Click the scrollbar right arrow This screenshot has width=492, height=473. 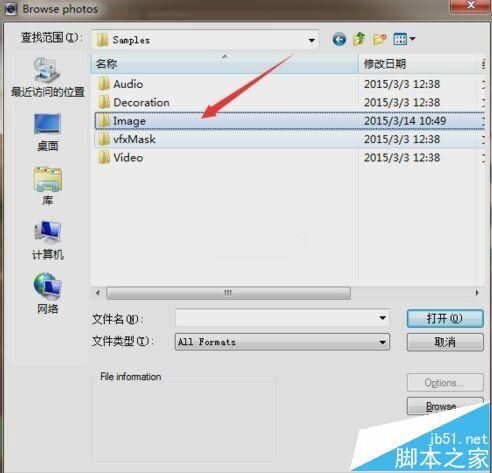point(477,293)
